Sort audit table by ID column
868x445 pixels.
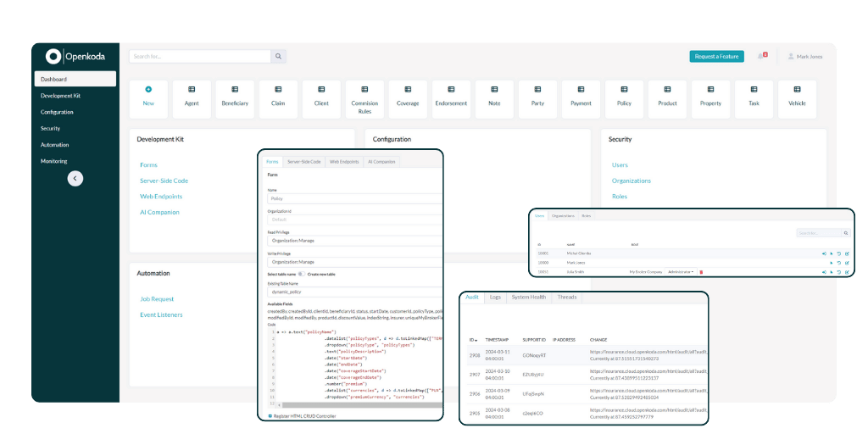(x=473, y=340)
